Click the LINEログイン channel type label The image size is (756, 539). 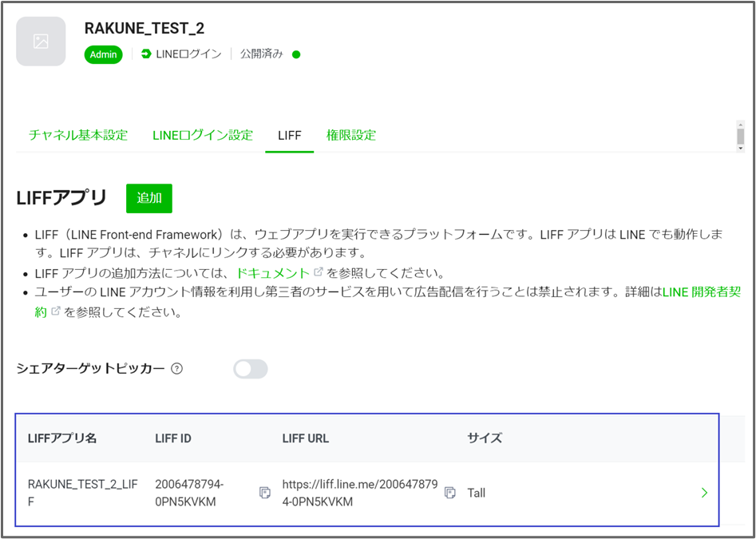[188, 54]
